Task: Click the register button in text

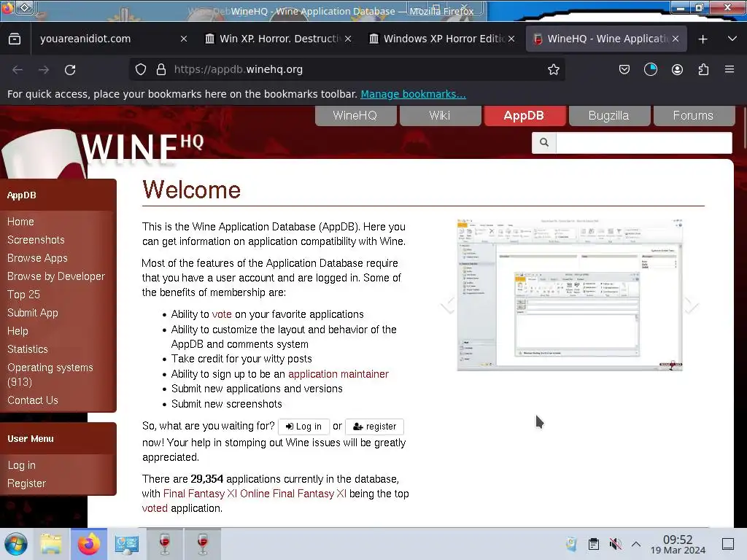Action: pyautogui.click(x=374, y=427)
